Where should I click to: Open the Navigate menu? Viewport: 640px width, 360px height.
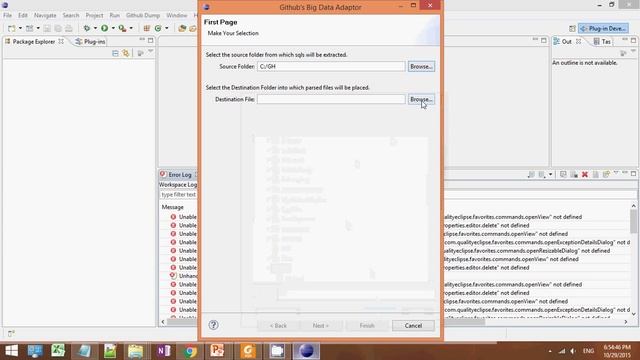pyautogui.click(x=45, y=15)
